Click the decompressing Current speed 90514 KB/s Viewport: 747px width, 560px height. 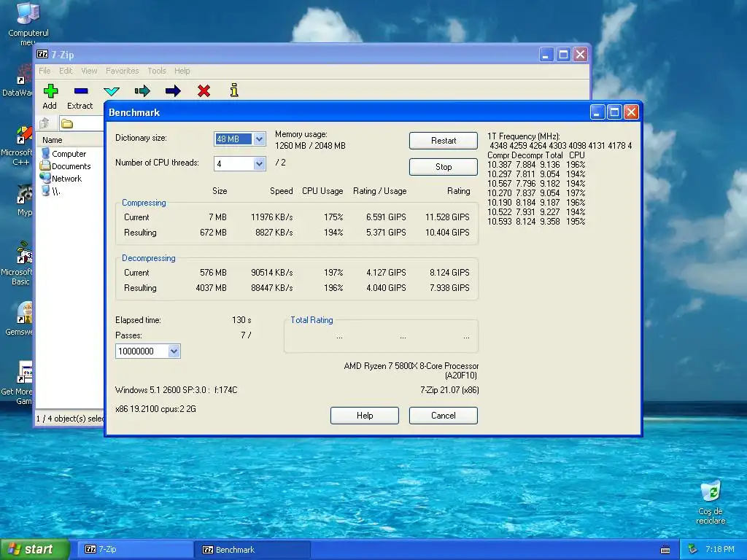[271, 273]
